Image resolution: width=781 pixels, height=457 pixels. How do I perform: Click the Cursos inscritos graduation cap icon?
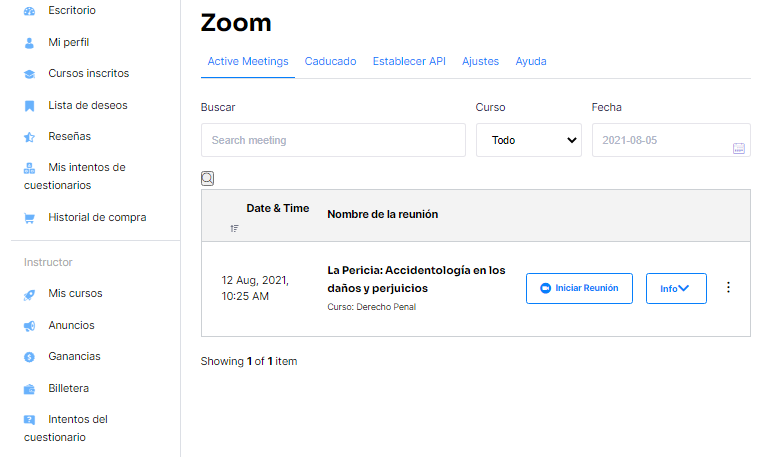pyautogui.click(x=29, y=74)
